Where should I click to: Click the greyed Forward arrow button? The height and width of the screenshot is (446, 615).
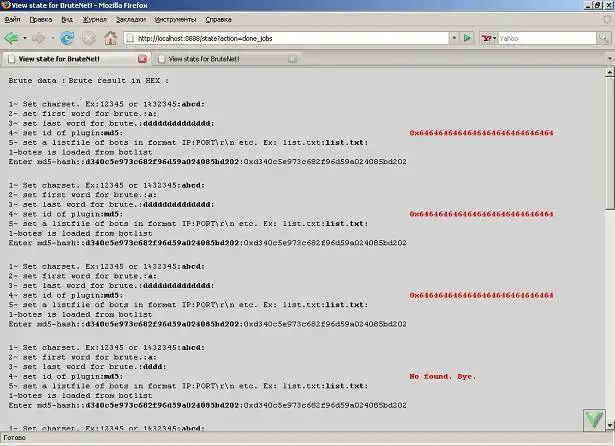point(39,38)
